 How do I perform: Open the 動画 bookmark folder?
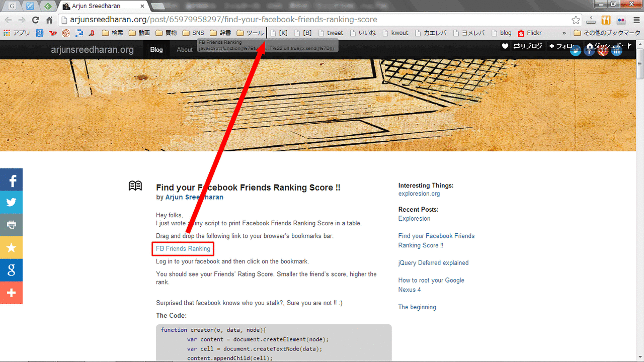(x=139, y=33)
